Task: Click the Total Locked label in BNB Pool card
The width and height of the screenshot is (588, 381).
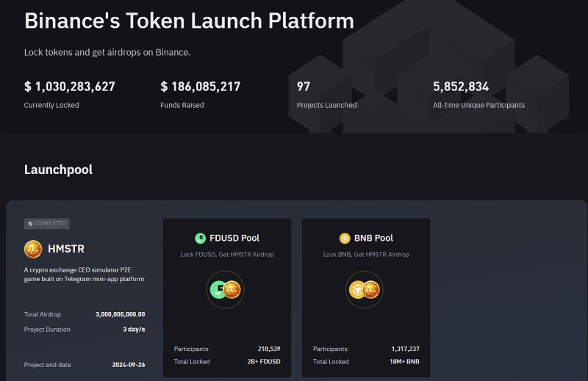Action: point(331,361)
